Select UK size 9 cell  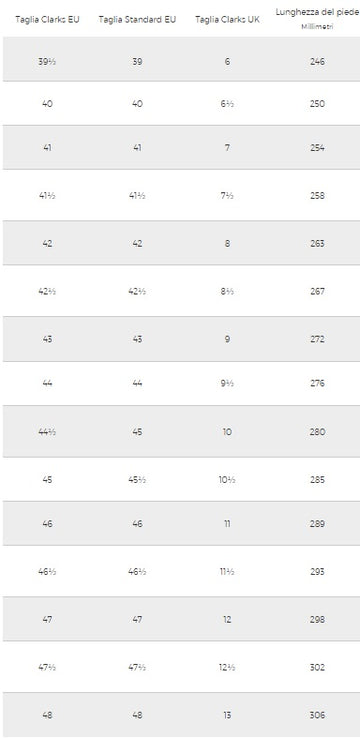point(227,339)
